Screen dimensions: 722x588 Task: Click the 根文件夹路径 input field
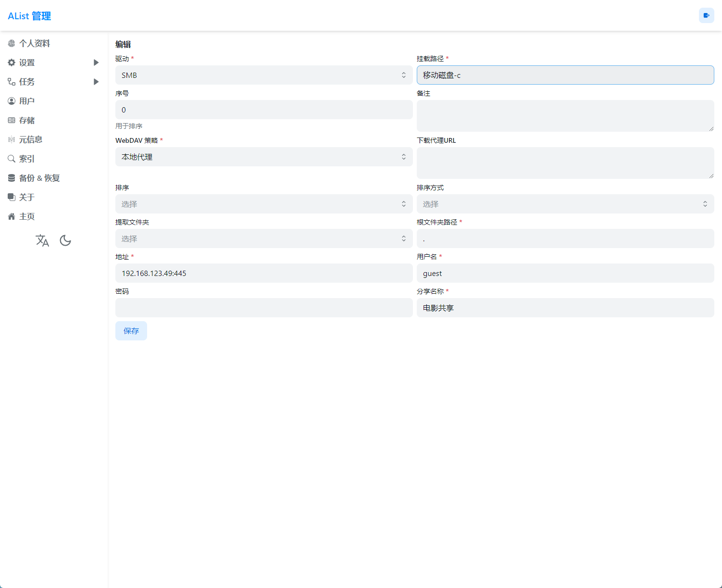[565, 238]
